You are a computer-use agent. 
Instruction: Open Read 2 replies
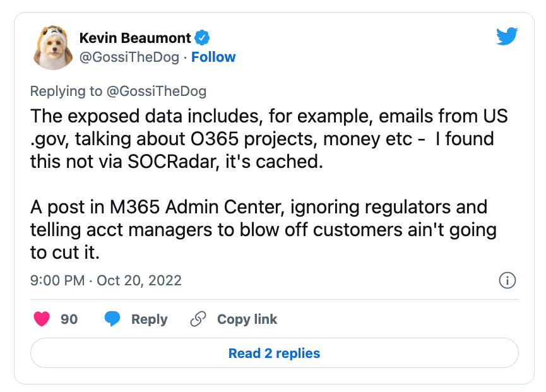click(274, 353)
